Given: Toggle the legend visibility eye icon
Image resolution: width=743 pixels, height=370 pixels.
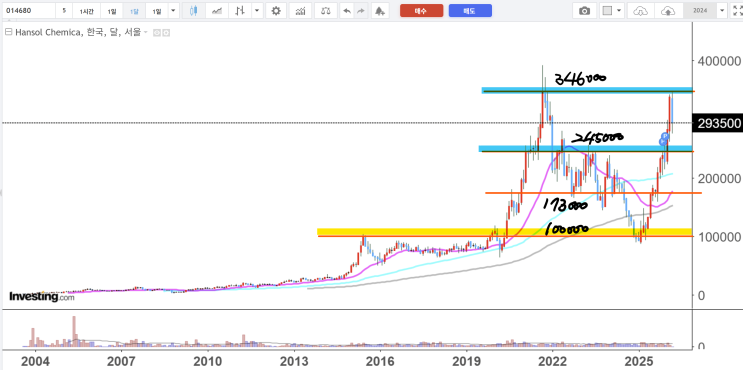Looking at the screenshot, I should coord(158,33).
